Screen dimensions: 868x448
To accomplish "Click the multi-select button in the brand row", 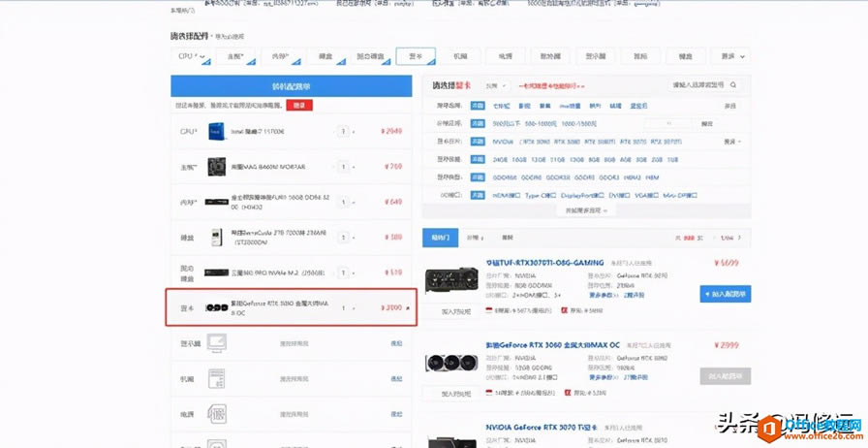I will click(730, 106).
